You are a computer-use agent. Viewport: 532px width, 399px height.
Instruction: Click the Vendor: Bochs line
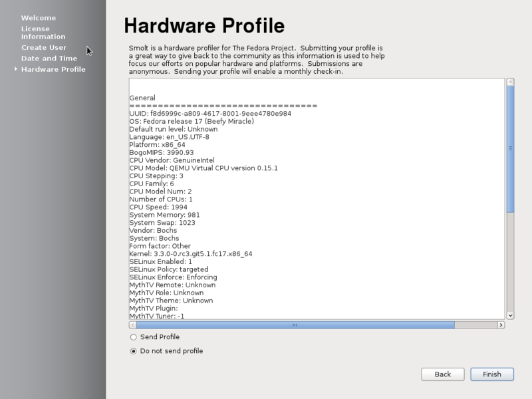point(153,231)
